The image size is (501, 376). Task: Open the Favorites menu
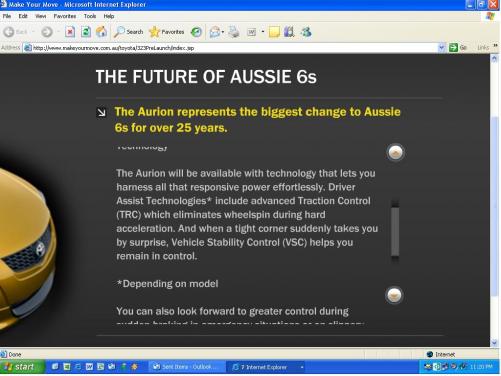pyautogui.click(x=65, y=16)
